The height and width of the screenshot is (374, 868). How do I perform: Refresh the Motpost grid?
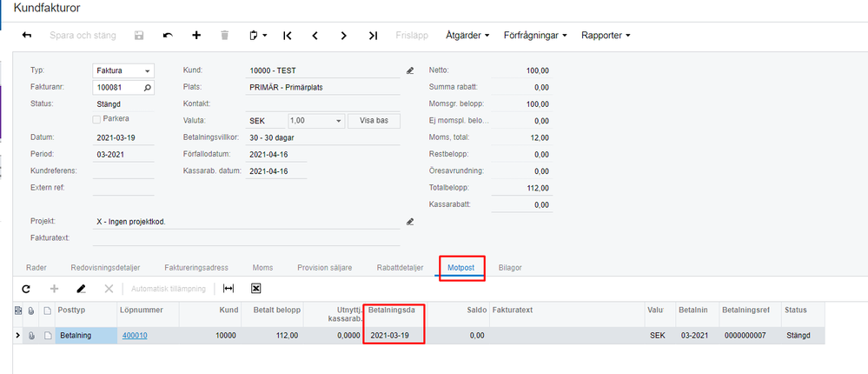coord(26,288)
